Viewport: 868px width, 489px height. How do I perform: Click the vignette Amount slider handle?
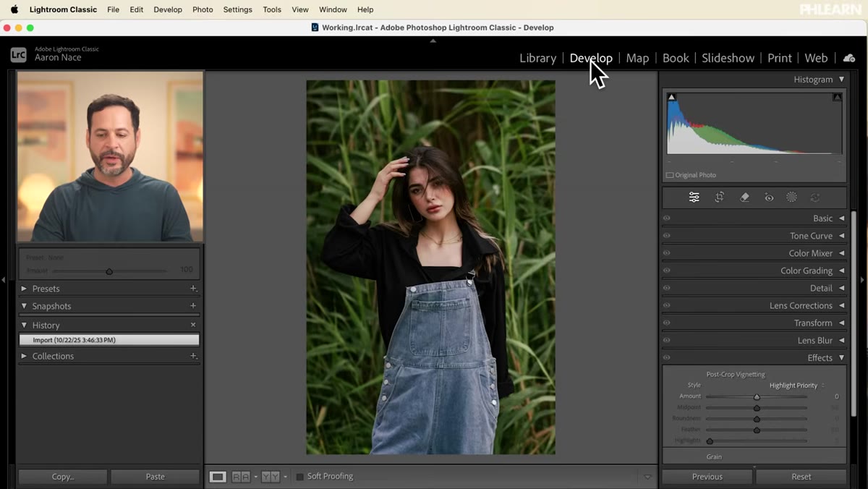[x=757, y=397]
